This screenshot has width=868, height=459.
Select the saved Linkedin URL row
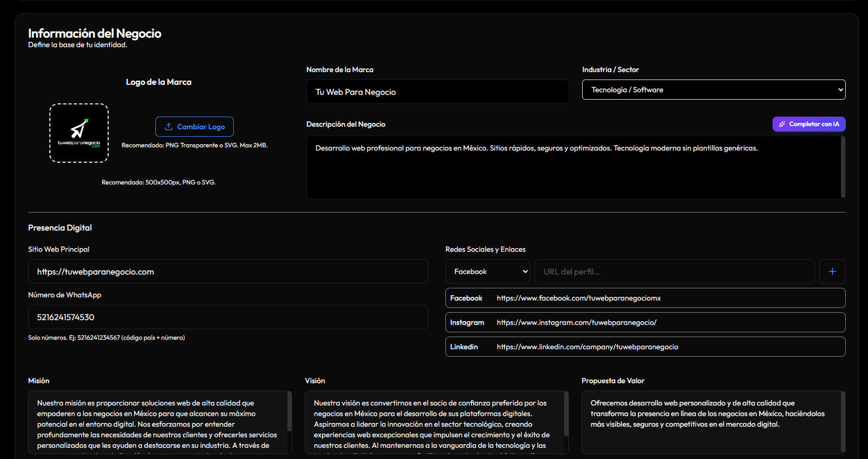pos(645,347)
